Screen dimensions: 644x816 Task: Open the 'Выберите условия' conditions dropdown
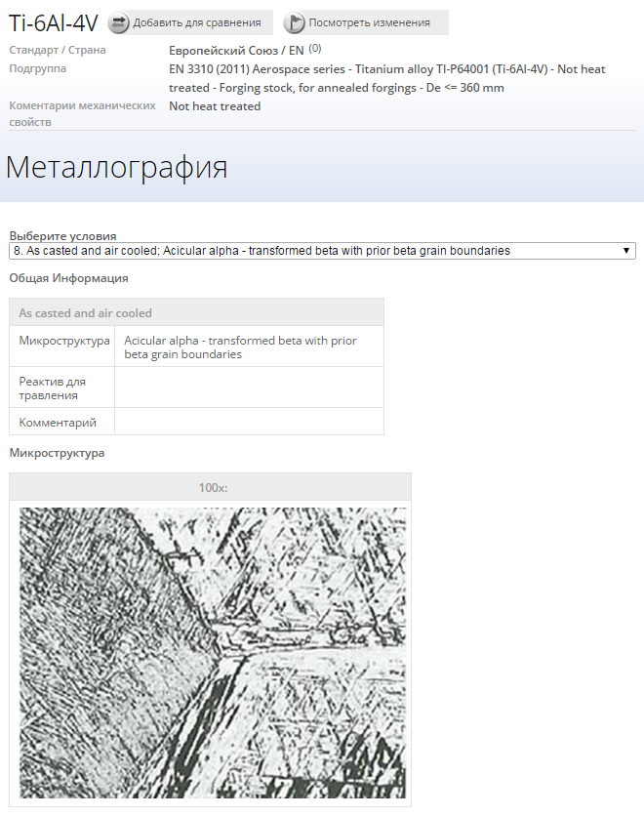[322, 251]
